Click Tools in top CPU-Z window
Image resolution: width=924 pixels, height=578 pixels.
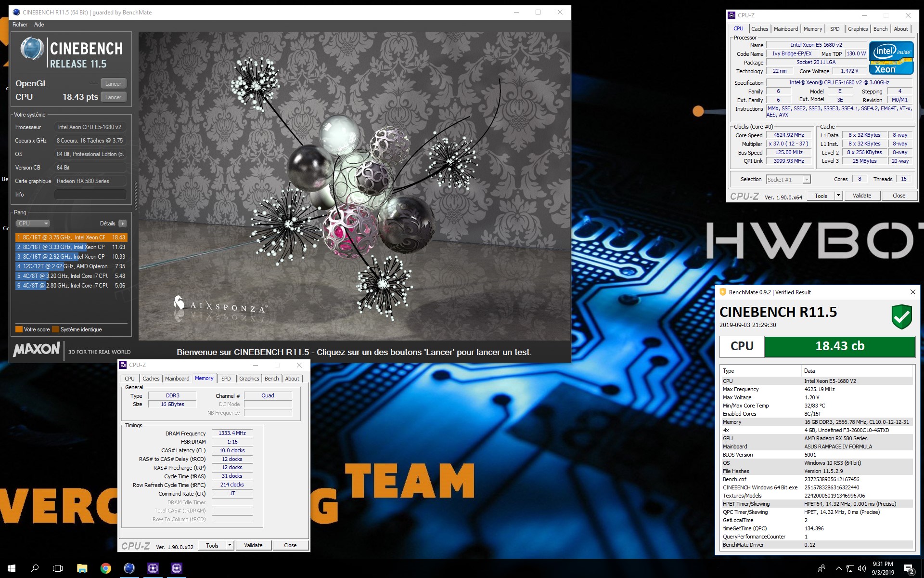[x=821, y=196]
